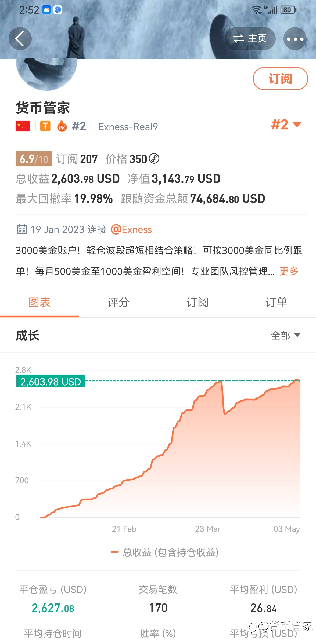Select the 图表 tab
The image size is (316, 644).
click(39, 302)
